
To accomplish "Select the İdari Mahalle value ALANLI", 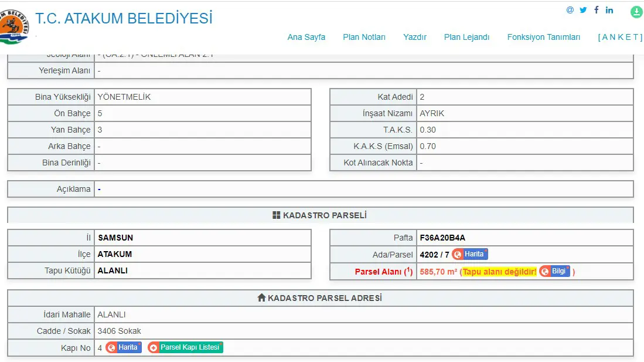I will pos(111,314).
